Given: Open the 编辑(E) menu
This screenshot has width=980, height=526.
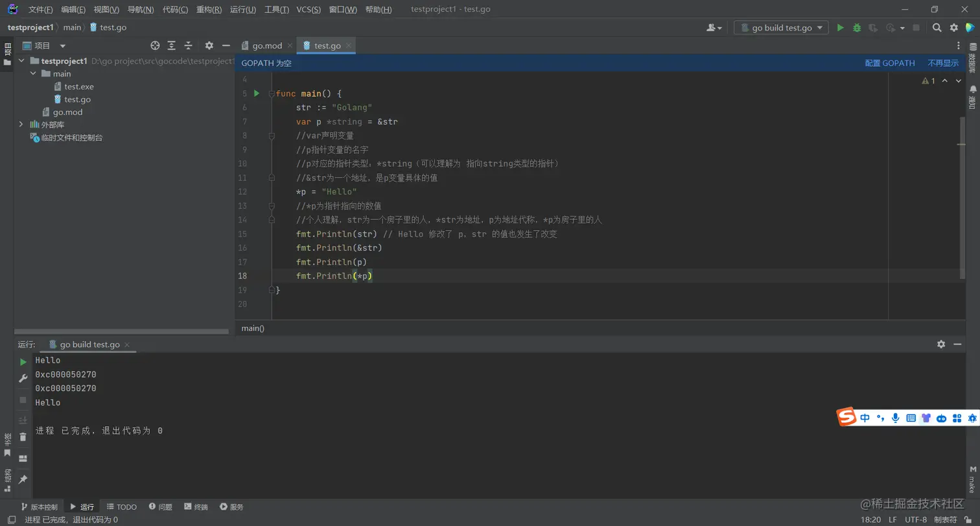Looking at the screenshot, I should tap(73, 10).
